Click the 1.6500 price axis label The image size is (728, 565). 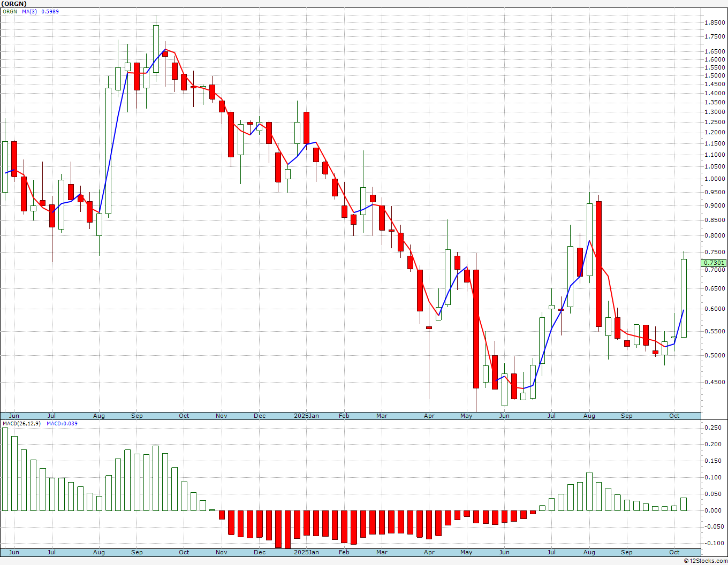click(715, 51)
